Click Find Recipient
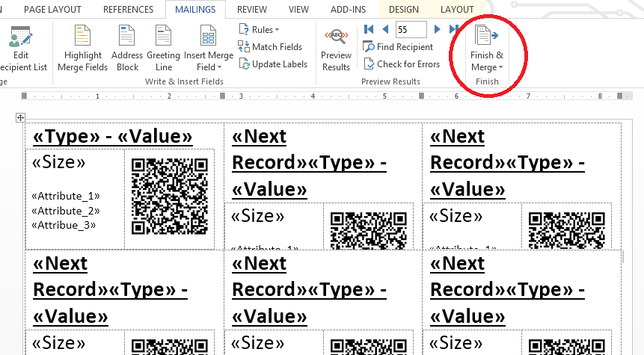This screenshot has height=355, width=644. [x=398, y=47]
